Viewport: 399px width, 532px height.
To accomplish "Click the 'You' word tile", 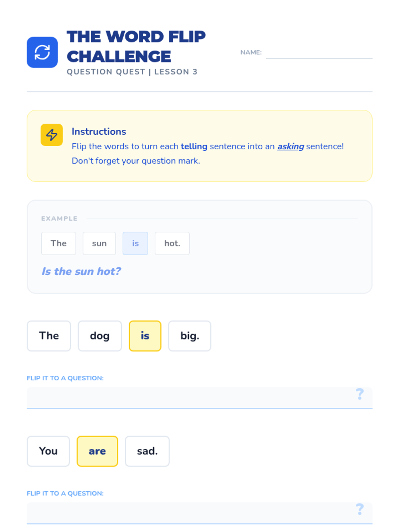I will click(48, 451).
